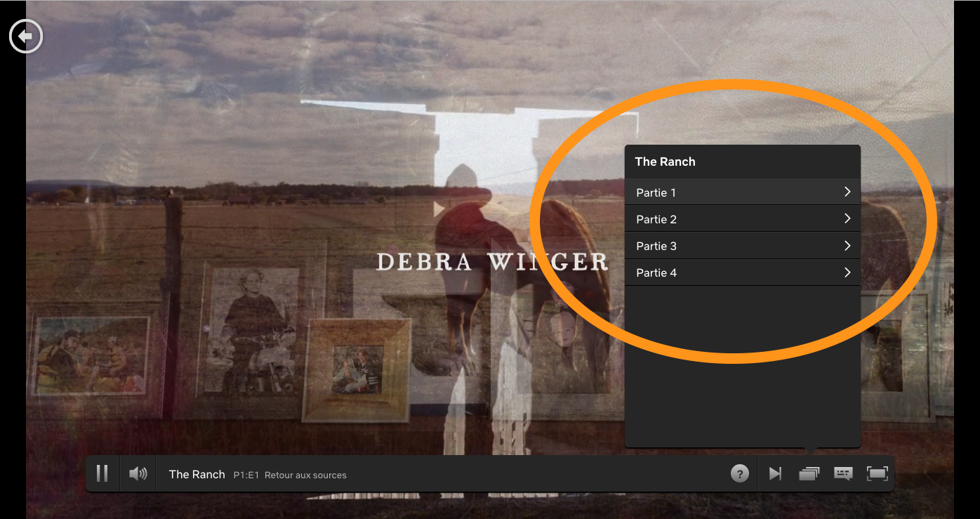Open subtitles and audio options icon

pyautogui.click(x=843, y=474)
